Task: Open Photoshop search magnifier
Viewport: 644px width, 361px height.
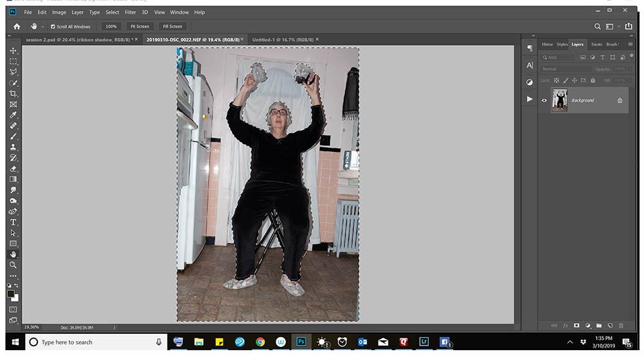Action: 598,26
